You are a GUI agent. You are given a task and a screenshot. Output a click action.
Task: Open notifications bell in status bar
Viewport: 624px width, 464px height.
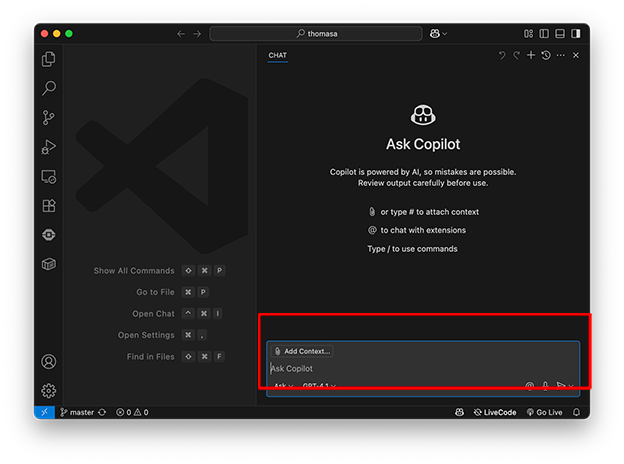click(576, 412)
